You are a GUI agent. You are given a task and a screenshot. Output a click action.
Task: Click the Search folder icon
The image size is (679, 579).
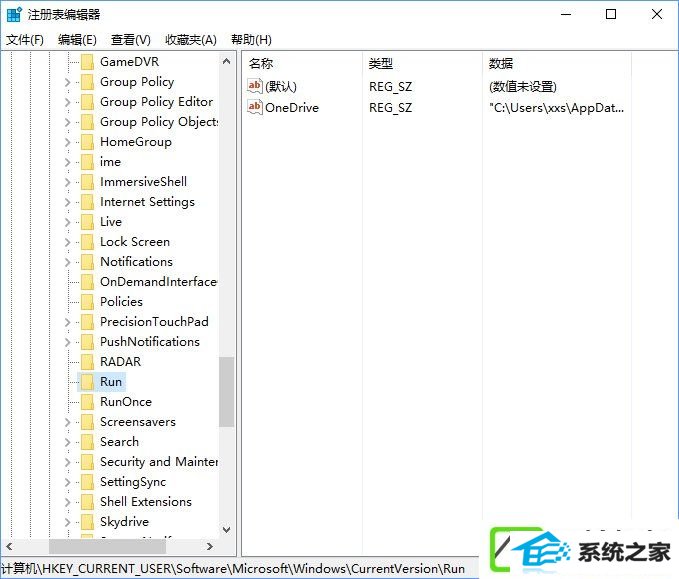[87, 442]
